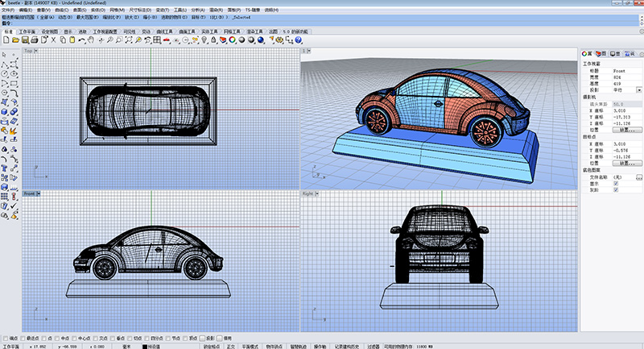This screenshot has height=349, width=644.
Task: Check the 切点 (Tangent) osnap box
Action: tap(130, 339)
